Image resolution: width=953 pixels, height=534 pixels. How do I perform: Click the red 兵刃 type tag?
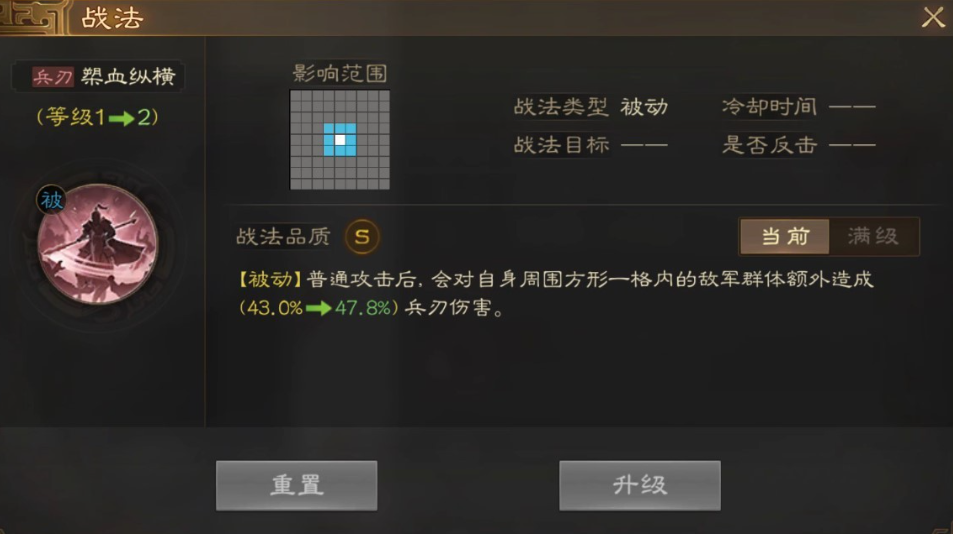pyautogui.click(x=53, y=77)
